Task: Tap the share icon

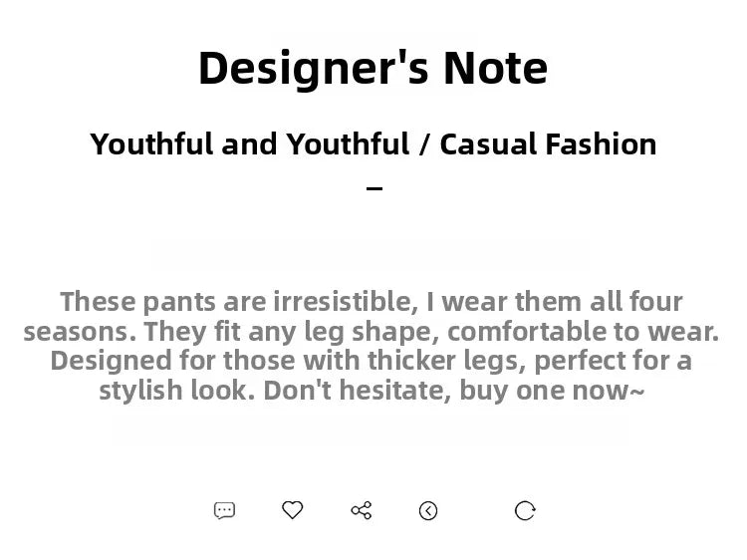Action: (362, 510)
